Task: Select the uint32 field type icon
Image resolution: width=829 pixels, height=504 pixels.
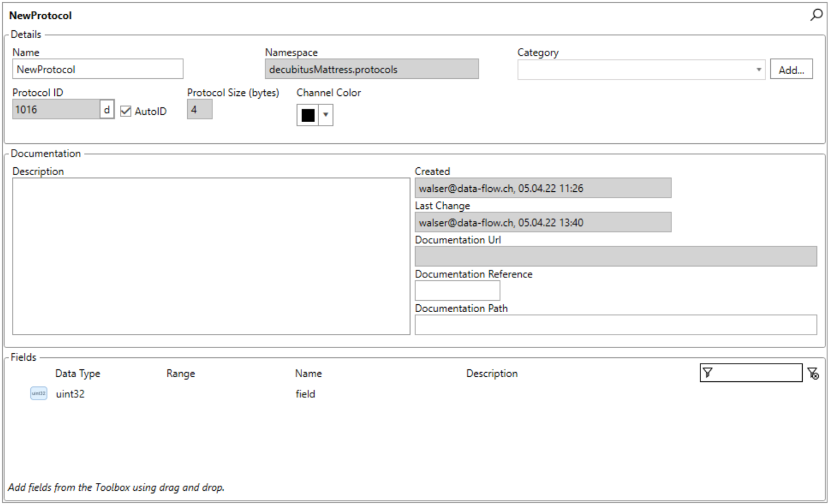Action: [x=38, y=393]
